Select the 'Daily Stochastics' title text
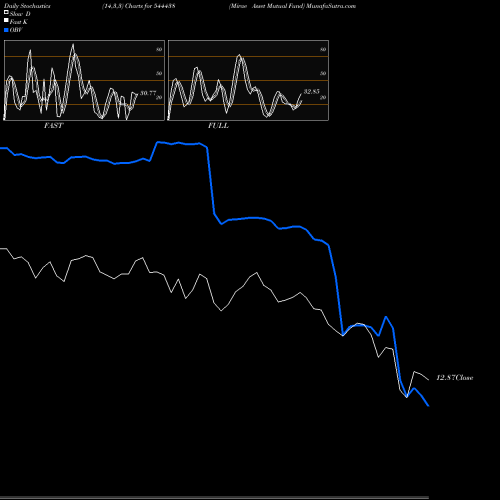Screen dimensions: 500x500 tap(27, 6)
